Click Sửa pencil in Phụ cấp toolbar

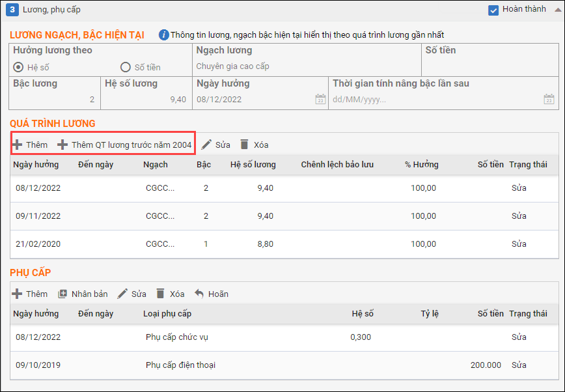click(122, 294)
